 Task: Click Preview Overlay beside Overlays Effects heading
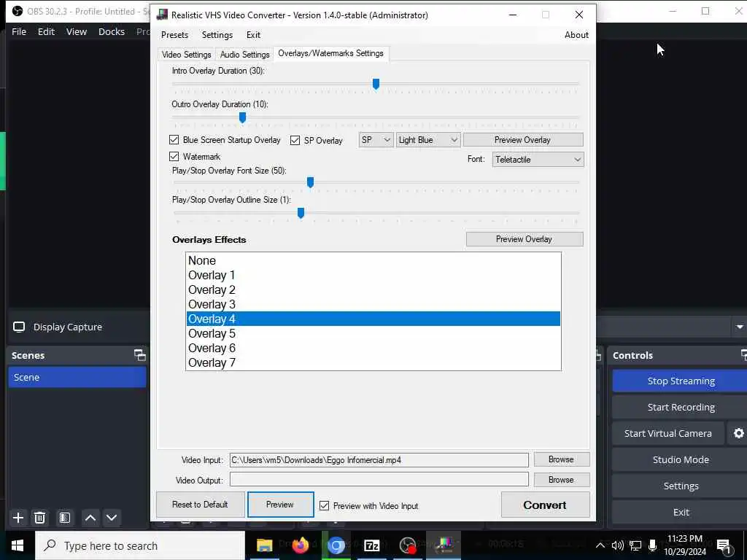coord(524,239)
